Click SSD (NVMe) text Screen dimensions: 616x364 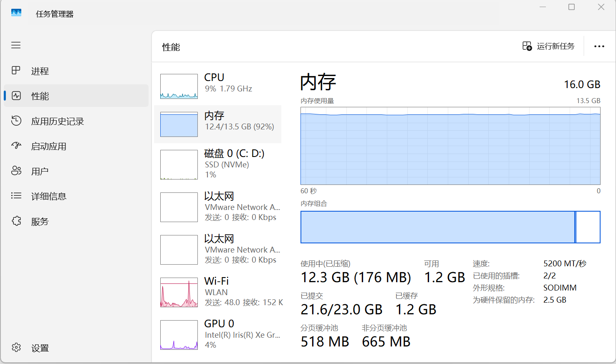coord(227,164)
